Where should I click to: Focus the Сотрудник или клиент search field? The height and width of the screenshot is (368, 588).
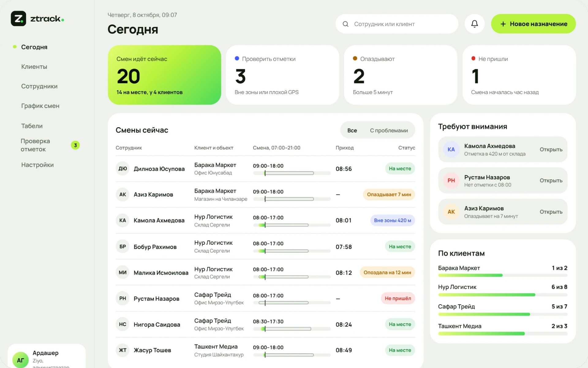pos(397,24)
